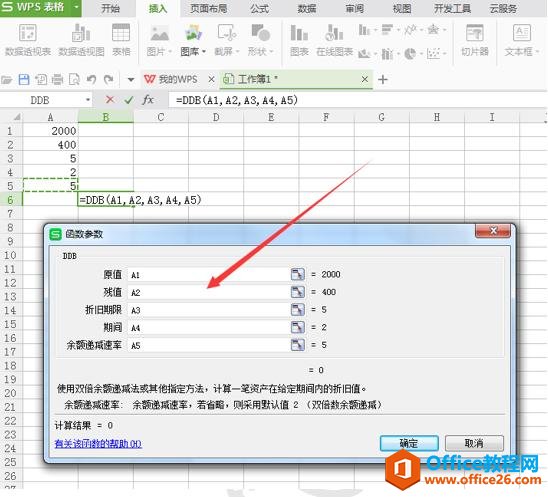This screenshot has height=497, width=548.
Task: Open the 云服务 ribbon tab
Action: [503, 8]
